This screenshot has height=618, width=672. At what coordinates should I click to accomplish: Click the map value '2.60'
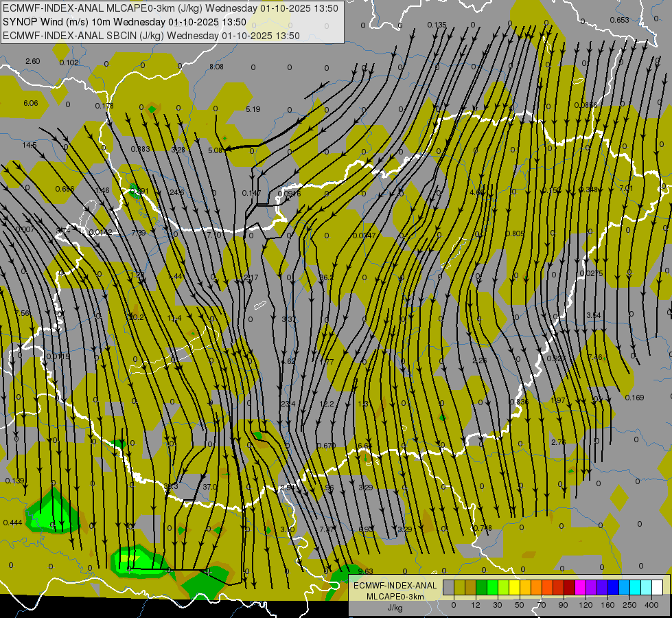pos(32,61)
